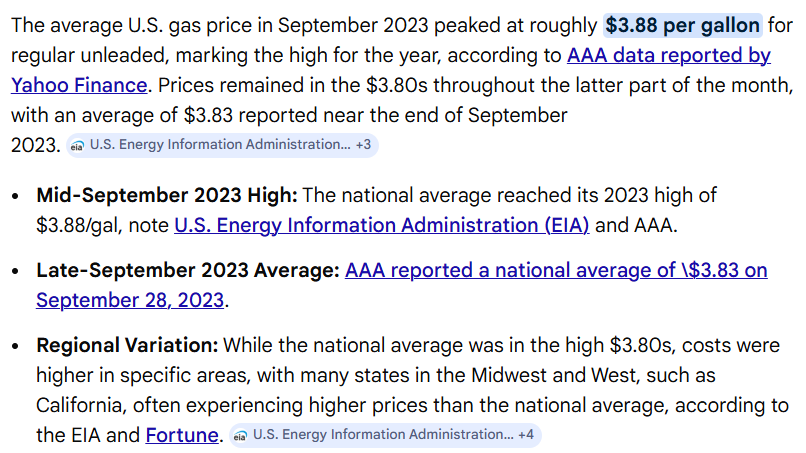Open the U.S. Energy Information Administration (EIA) link
Screen dimensions: 806x453
click(x=381, y=225)
